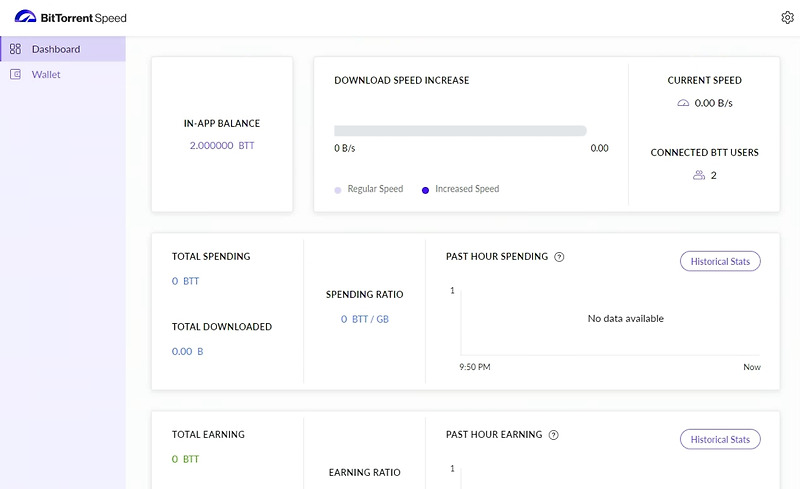Click the Total Earning 0 BTT value
The image size is (800, 489).
point(186,459)
